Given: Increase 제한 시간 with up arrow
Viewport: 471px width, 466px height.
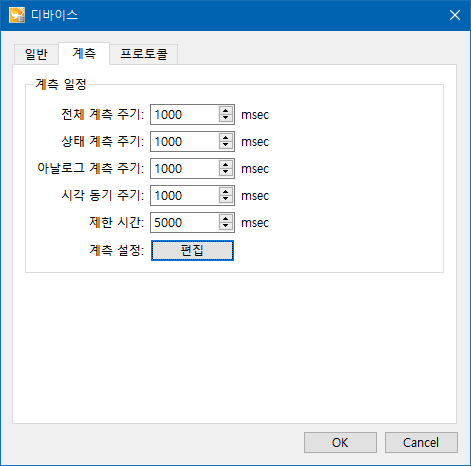Looking at the screenshot, I should coord(226,219).
